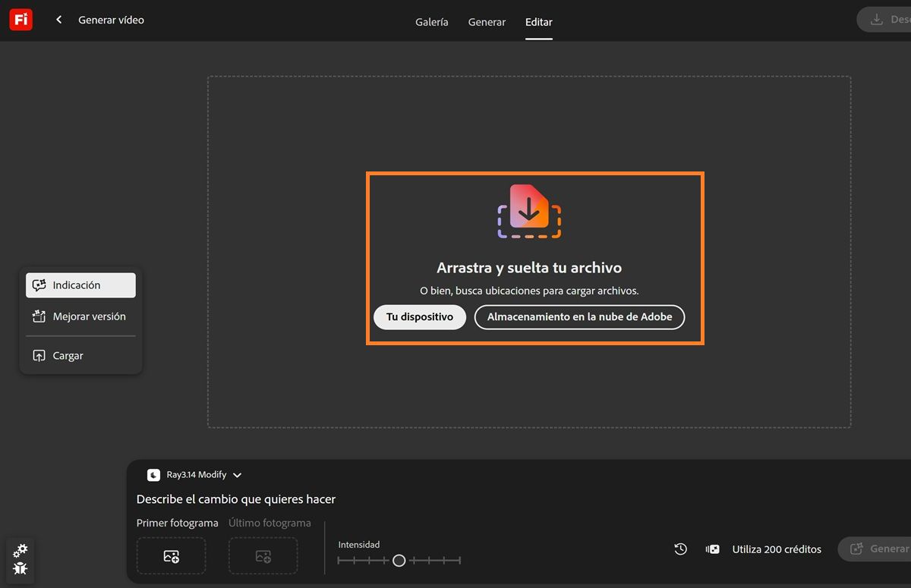Click the back arrow next to Generar vídeo
Screen dimensions: 911x588
58,19
